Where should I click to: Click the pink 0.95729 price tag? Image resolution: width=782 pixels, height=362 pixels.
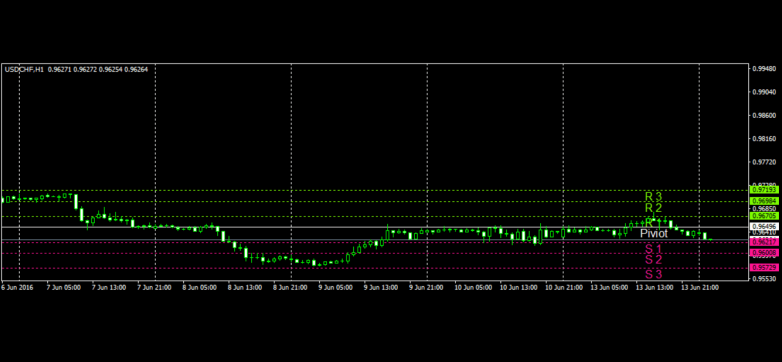pos(764,268)
